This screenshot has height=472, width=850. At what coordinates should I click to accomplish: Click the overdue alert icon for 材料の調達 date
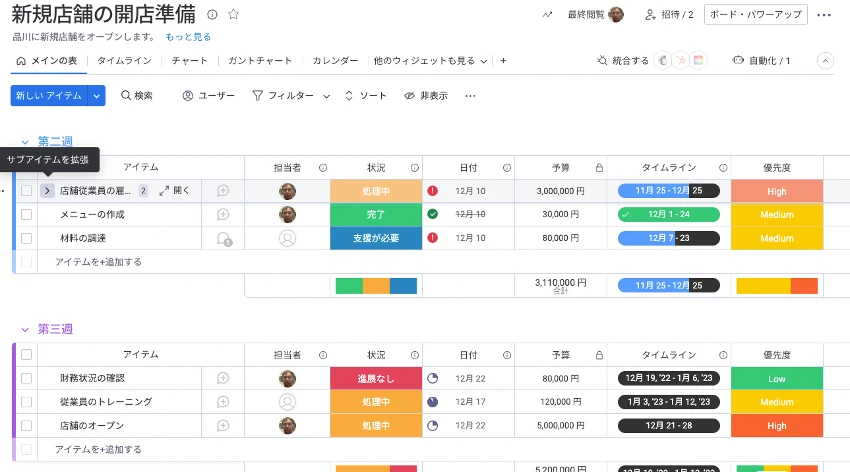(433, 238)
